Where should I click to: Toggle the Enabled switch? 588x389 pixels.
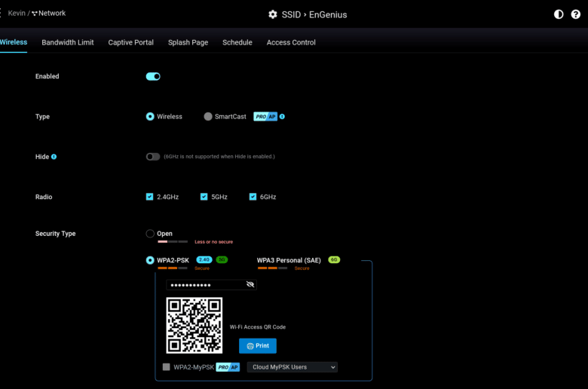[x=153, y=77]
